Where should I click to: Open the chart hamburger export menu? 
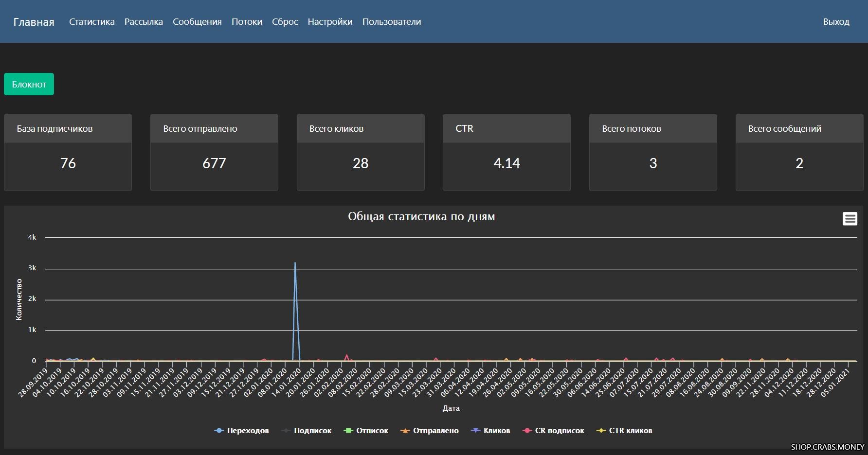point(850,219)
